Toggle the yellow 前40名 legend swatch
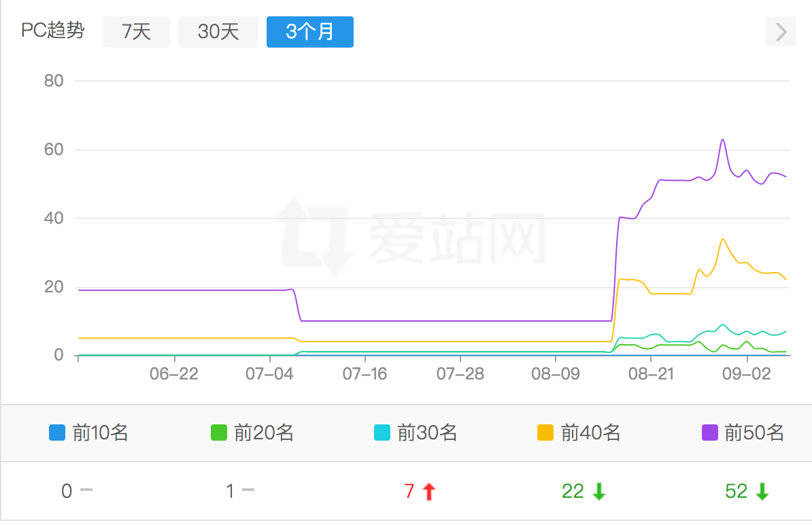Image resolution: width=812 pixels, height=525 pixels. tap(545, 433)
